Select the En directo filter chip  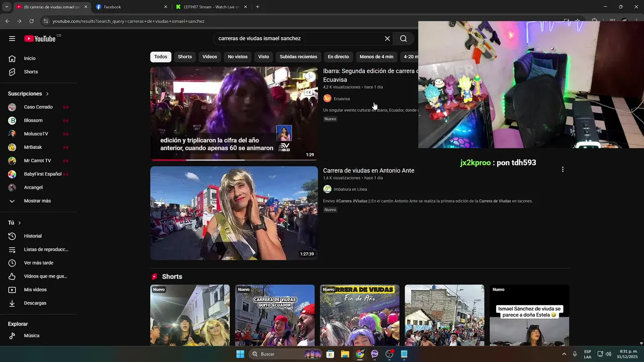click(x=338, y=57)
